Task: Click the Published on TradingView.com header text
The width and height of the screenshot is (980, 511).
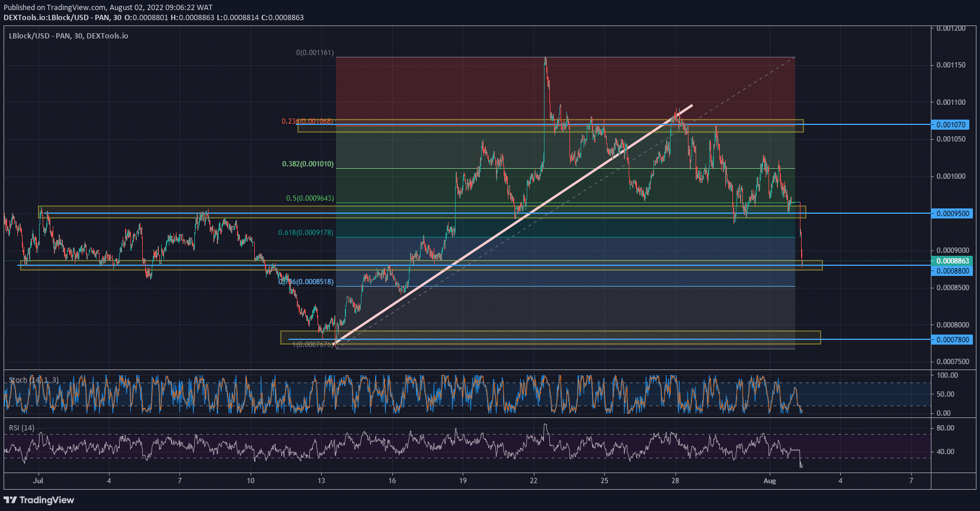Action: (x=108, y=8)
